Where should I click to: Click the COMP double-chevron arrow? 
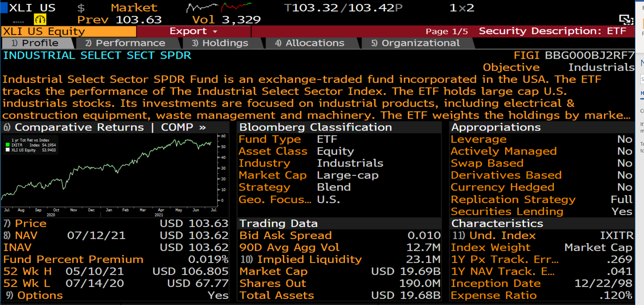[x=203, y=128]
